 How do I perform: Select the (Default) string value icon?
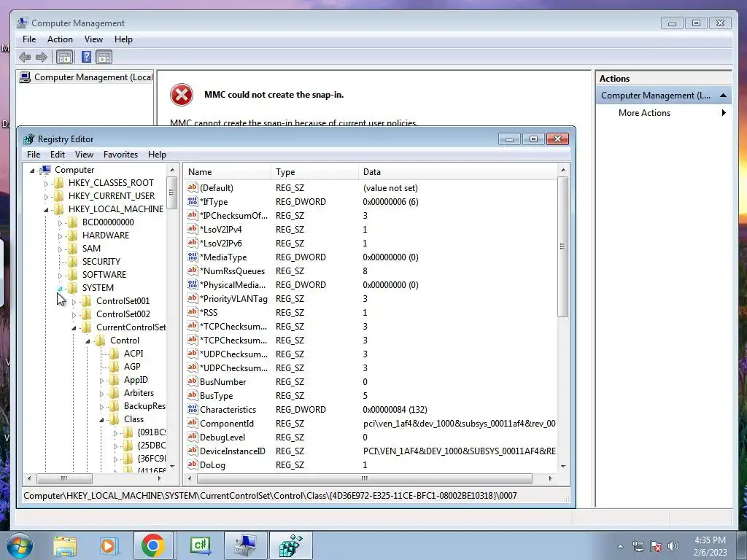tap(193, 187)
